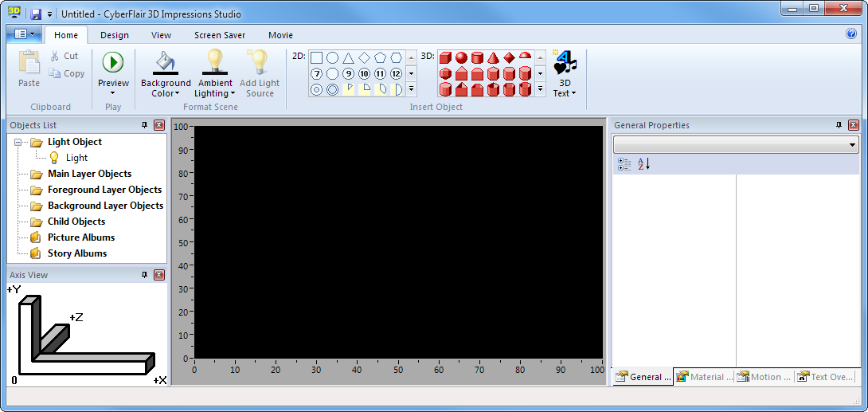Toggle auto-hide pin on Axis View panel
This screenshot has width=868, height=412.
coord(144,275)
